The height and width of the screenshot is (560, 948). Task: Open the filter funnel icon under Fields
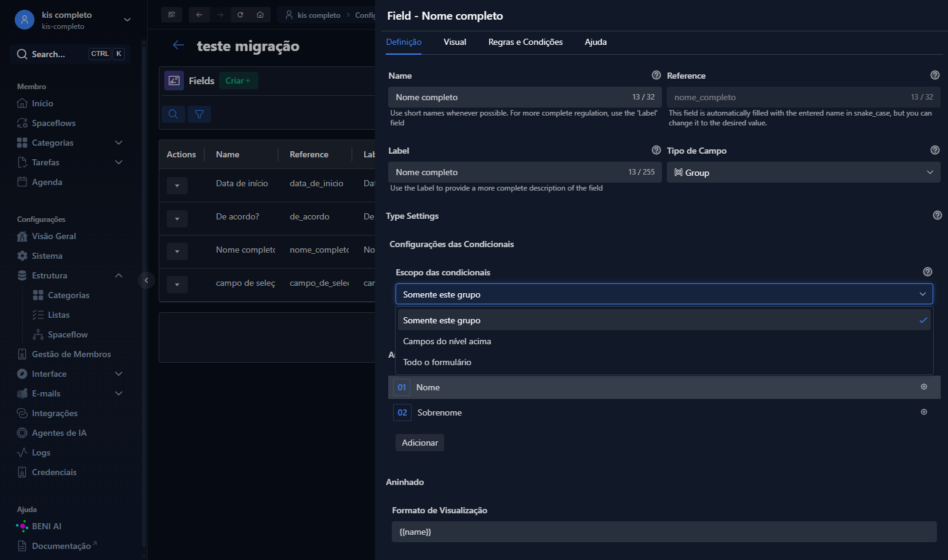pos(199,114)
